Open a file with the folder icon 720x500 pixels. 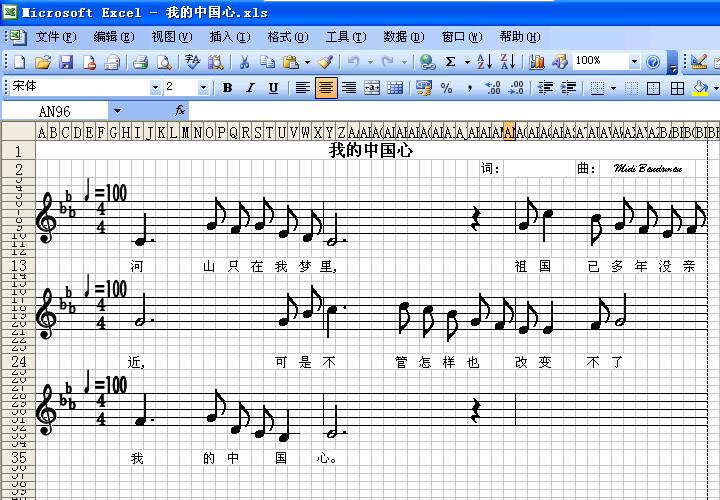tap(43, 62)
